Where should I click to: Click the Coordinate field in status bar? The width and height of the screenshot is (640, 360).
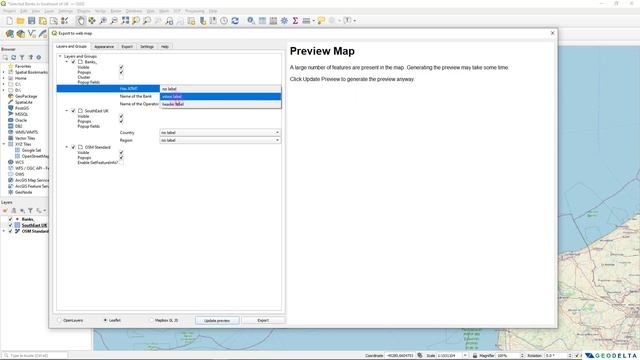click(401, 356)
